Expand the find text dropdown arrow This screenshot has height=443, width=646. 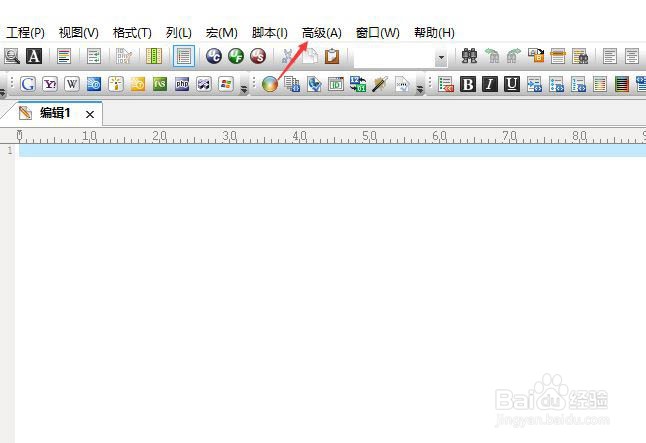tap(441, 57)
